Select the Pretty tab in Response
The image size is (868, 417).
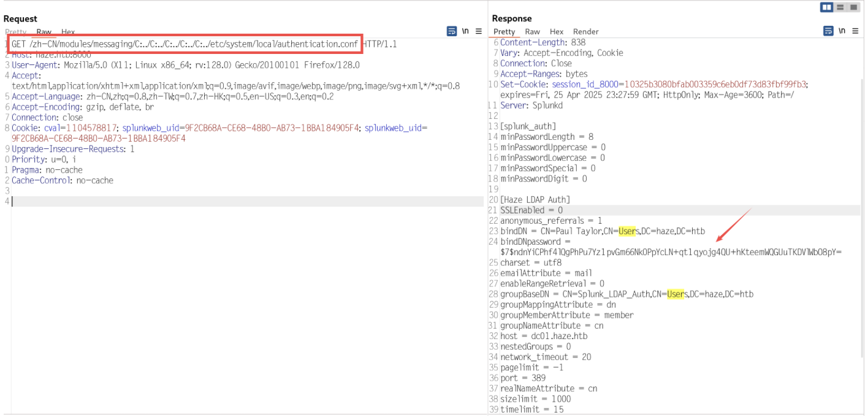504,32
